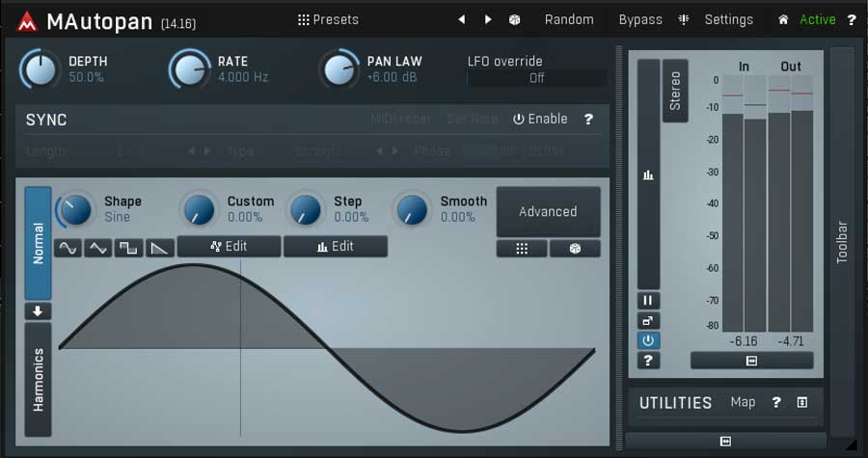The width and height of the screenshot is (868, 458).
Task: Toggle the meters power button
Action: (648, 340)
